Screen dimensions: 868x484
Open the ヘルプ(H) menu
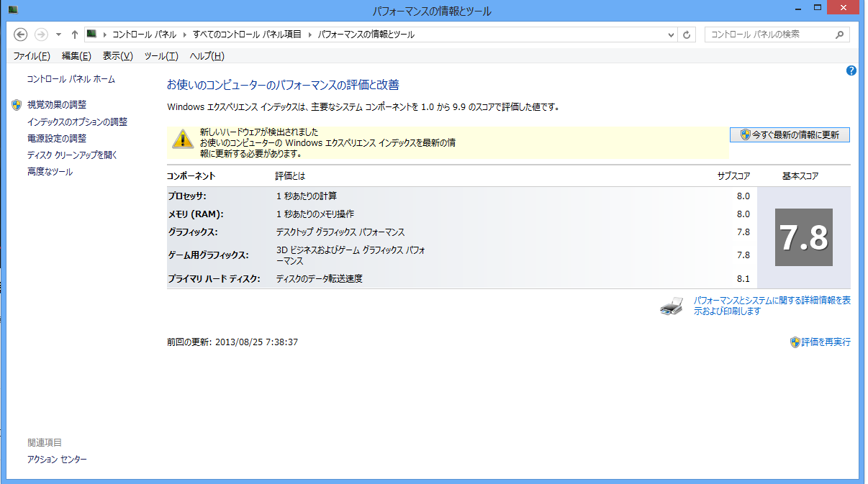click(x=207, y=56)
